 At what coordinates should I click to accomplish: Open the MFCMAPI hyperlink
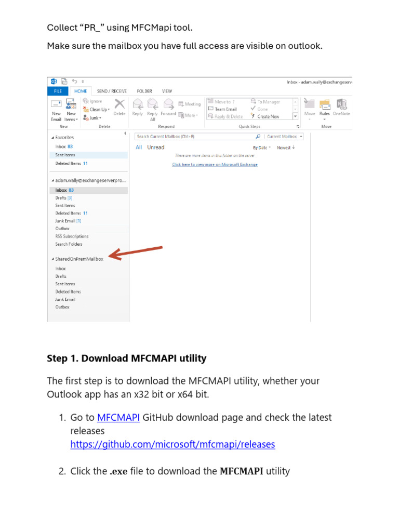(118, 417)
